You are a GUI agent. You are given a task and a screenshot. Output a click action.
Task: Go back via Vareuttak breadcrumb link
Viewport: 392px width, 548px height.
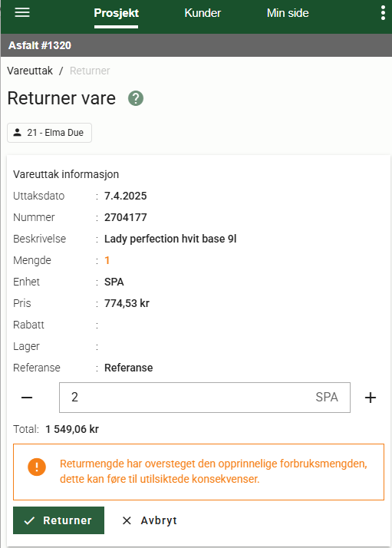coord(30,71)
